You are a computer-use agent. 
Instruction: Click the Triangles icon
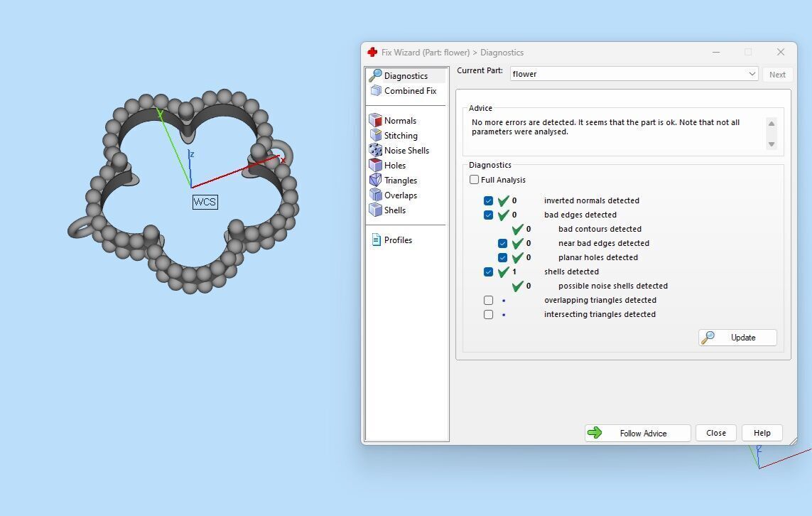pyautogui.click(x=375, y=181)
